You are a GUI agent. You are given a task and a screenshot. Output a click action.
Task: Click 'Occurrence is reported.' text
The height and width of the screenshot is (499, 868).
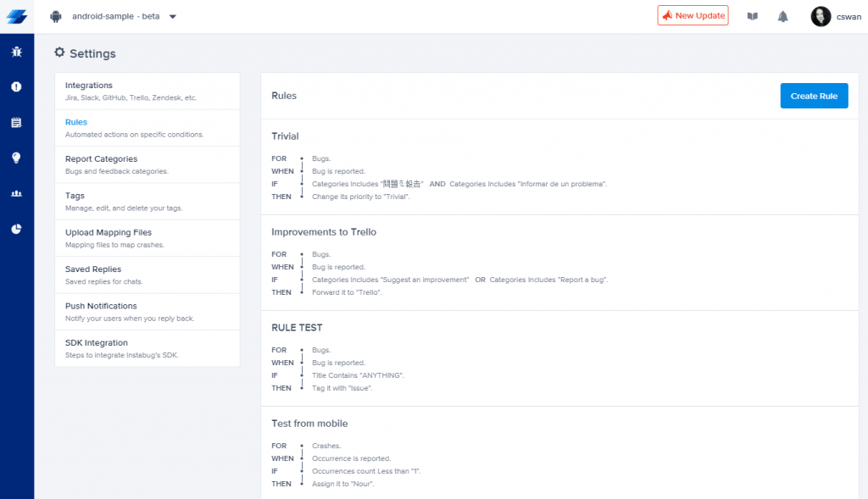352,458
